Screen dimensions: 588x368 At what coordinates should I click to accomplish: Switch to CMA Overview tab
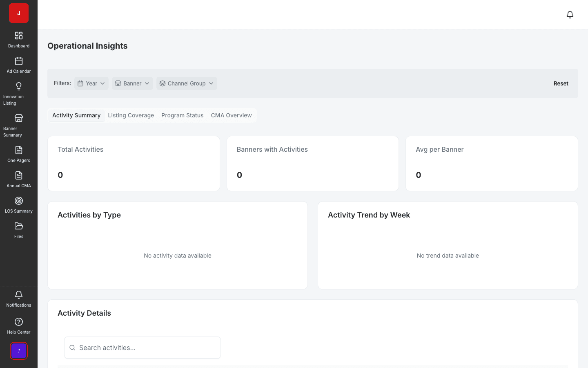231,115
